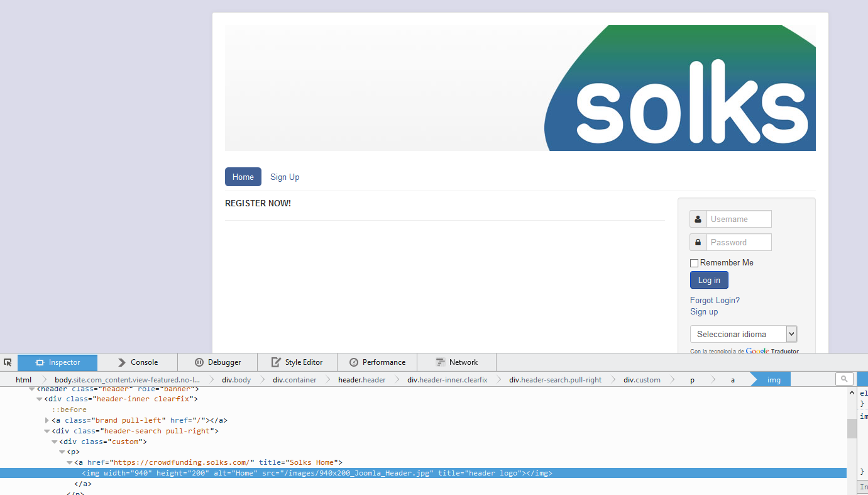868x495 pixels.
Task: Switch to the Network tab
Action: pyautogui.click(x=457, y=362)
